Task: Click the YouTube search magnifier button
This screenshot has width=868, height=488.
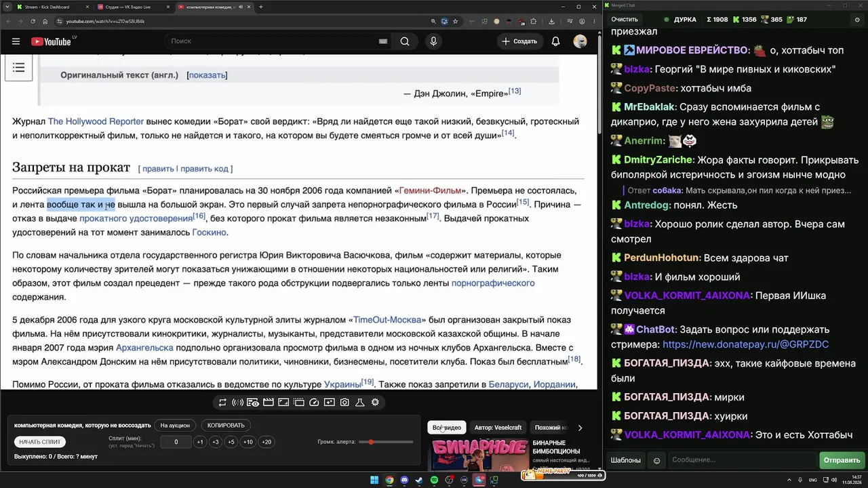Action: pos(405,41)
